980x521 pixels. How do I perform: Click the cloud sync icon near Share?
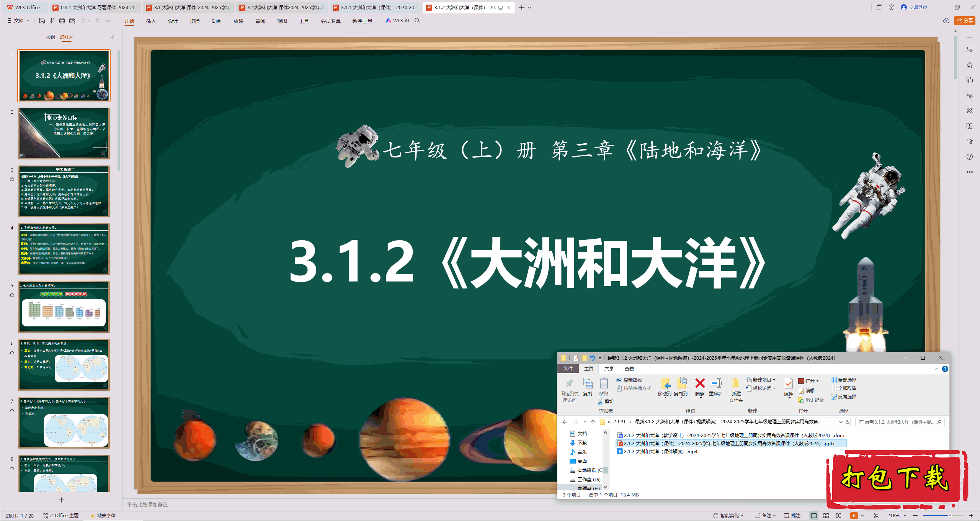click(946, 21)
